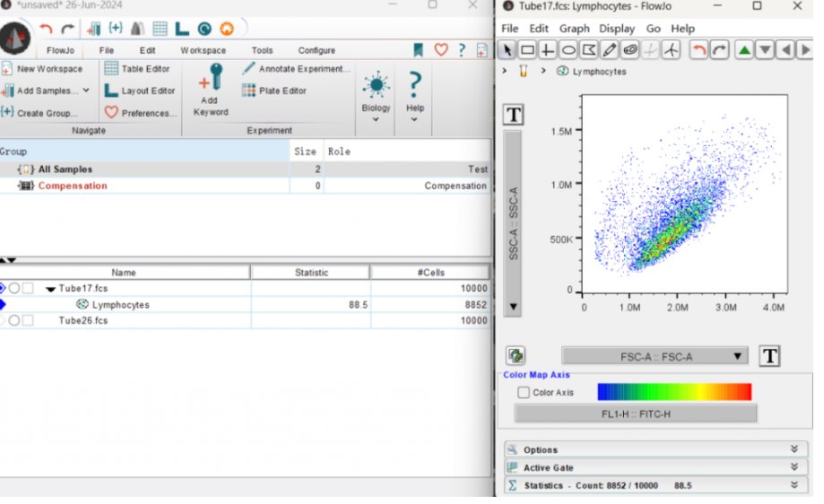Select the quadrant gate cross tool
This screenshot has height=504, width=824.
point(548,50)
